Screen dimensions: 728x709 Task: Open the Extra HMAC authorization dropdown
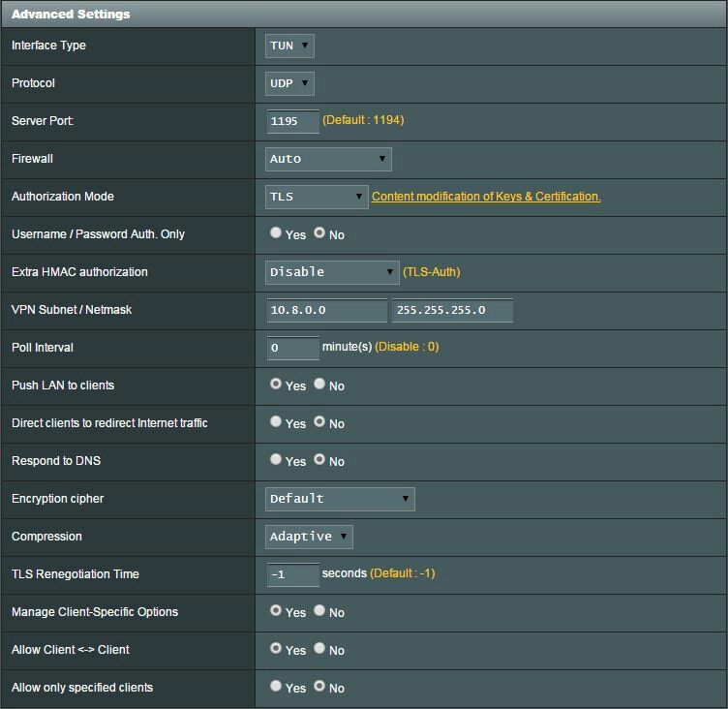(x=332, y=272)
